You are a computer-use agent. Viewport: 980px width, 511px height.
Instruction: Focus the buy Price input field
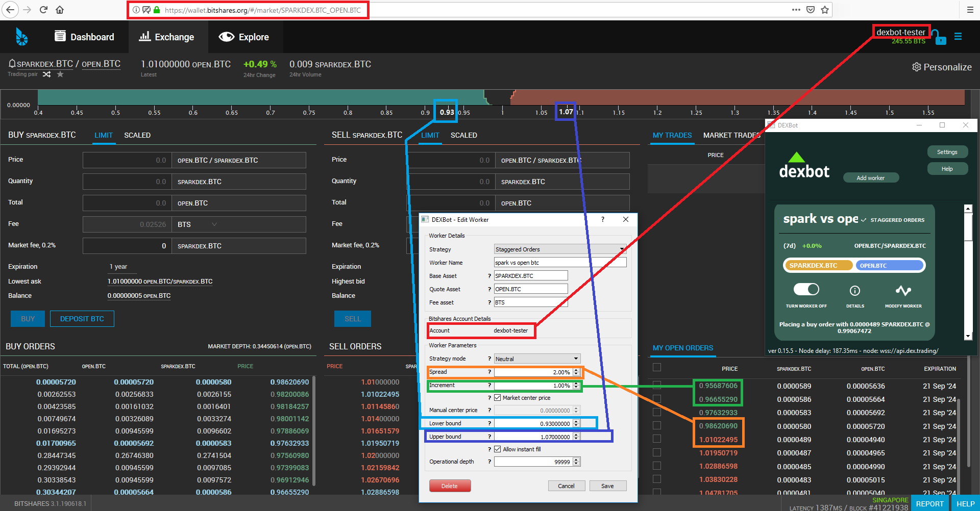(x=127, y=160)
